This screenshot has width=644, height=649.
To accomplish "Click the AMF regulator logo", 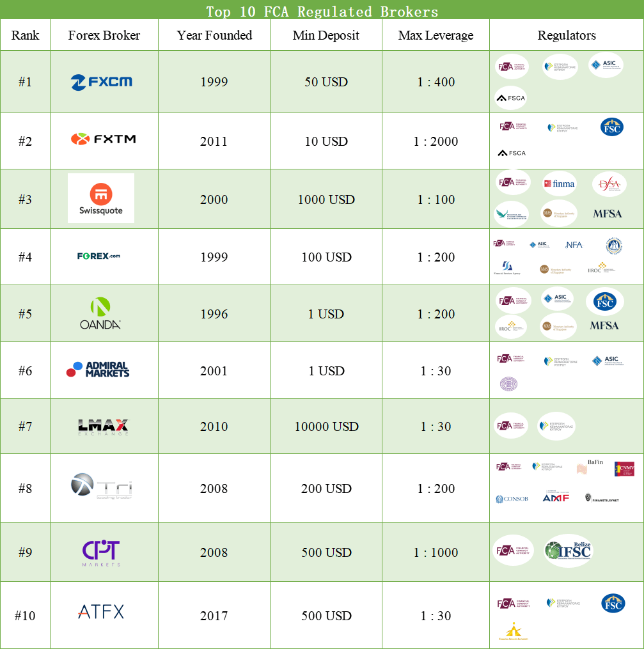I will (556, 497).
